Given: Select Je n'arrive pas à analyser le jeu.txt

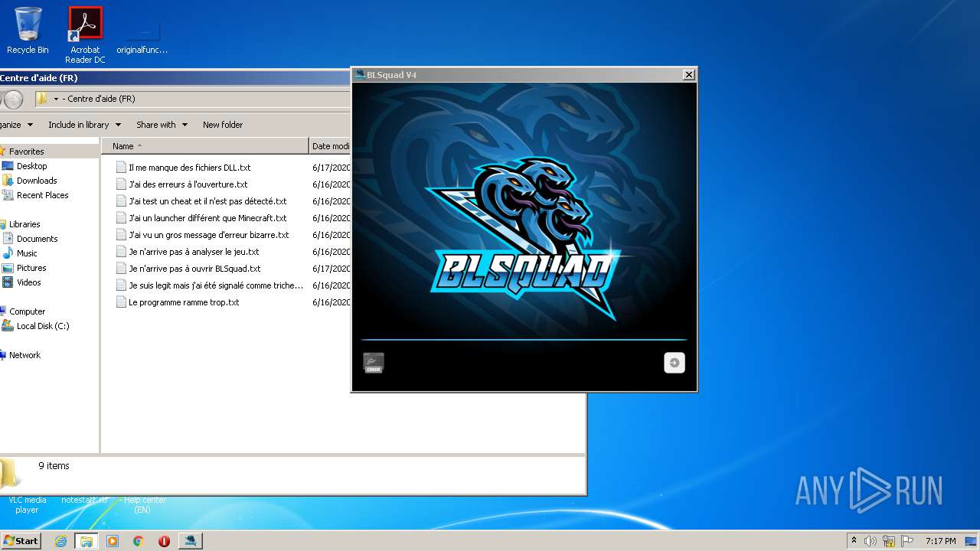Looking at the screenshot, I should pos(194,252).
